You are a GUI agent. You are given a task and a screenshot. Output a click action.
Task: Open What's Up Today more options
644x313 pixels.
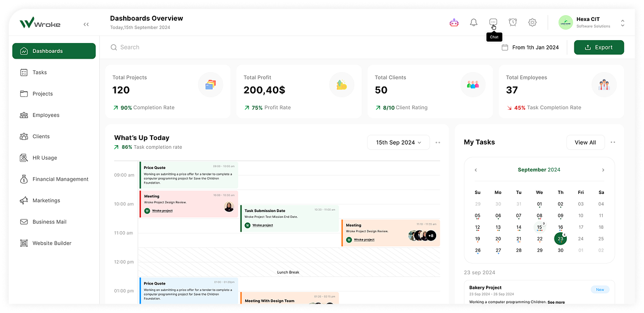[x=438, y=142]
